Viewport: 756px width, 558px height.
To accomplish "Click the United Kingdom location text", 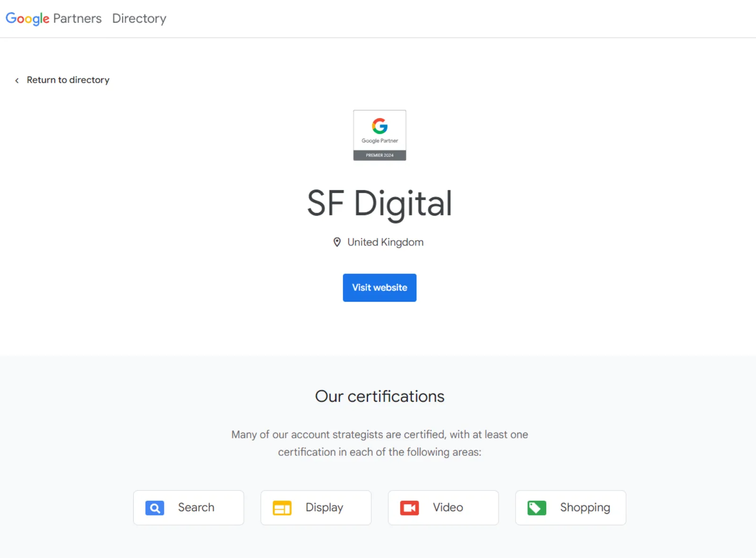I will click(x=385, y=242).
